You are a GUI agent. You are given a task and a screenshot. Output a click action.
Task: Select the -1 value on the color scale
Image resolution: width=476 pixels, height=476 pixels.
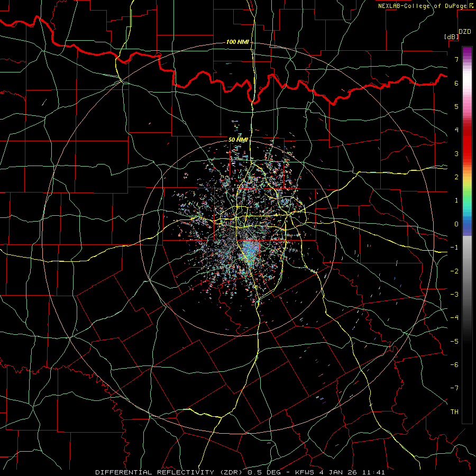[x=454, y=248]
